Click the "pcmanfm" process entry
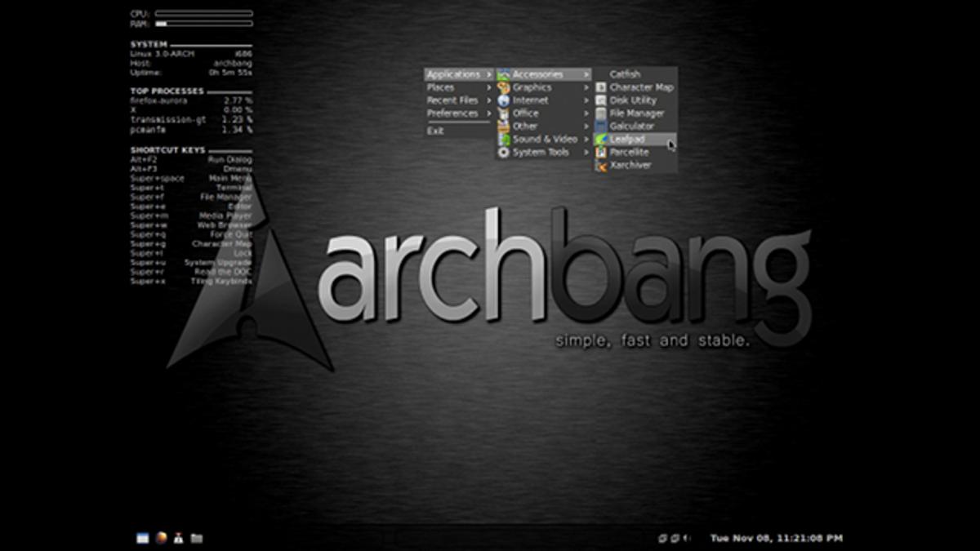 [191, 129]
